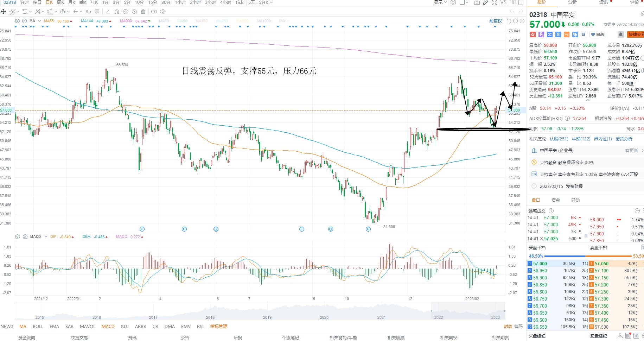Viewport: 644px width, 341px height.
Task: Zoom out the chart with minus icon
Action: (x=515, y=21)
